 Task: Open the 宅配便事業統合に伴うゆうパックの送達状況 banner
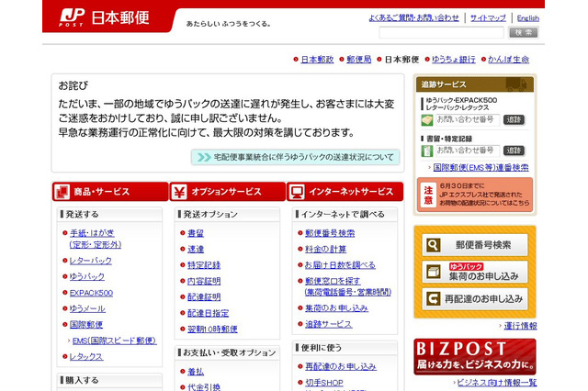click(296, 157)
